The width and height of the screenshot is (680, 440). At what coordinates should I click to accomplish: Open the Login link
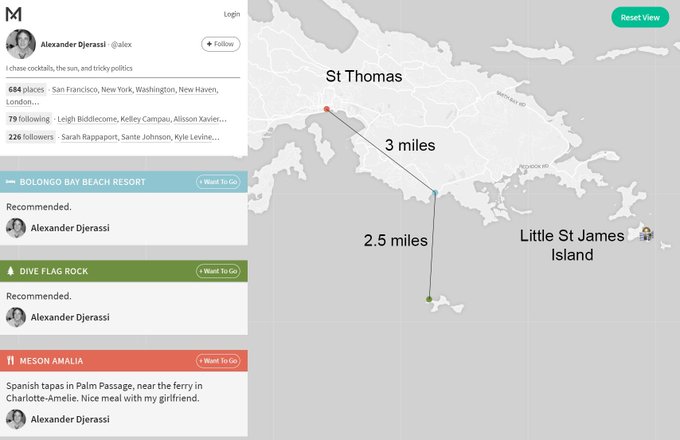coord(232,14)
